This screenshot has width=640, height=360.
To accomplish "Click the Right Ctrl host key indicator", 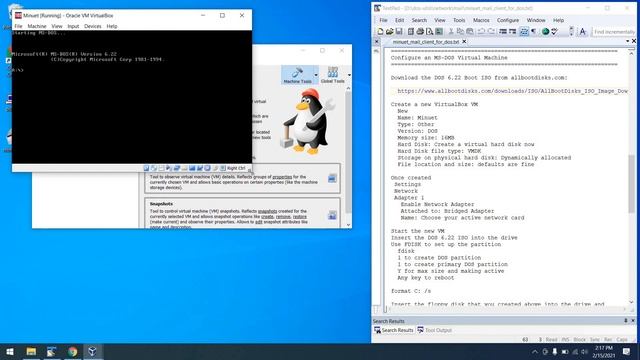I will [x=236, y=168].
